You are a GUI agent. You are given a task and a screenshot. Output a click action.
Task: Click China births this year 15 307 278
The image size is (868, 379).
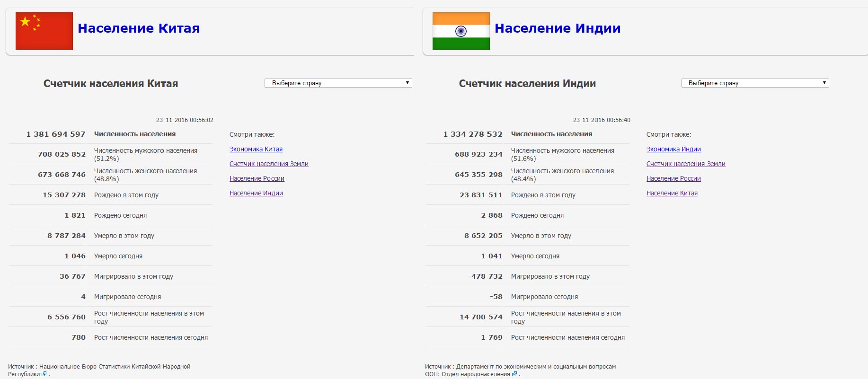point(64,195)
